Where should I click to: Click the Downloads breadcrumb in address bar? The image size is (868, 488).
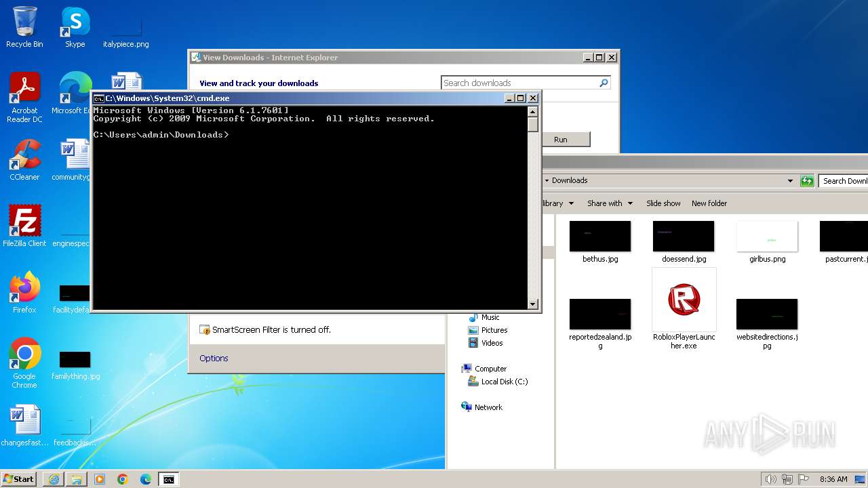tap(570, 180)
